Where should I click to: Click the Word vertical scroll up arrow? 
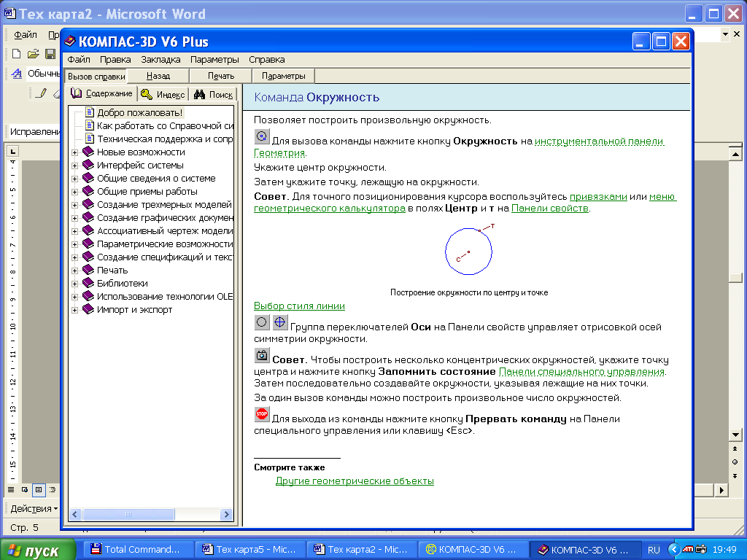[735, 154]
